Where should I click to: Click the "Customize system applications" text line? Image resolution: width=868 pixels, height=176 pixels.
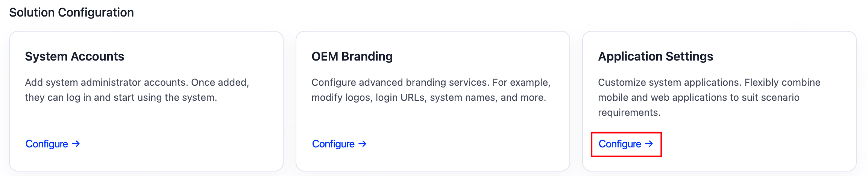coord(709,82)
